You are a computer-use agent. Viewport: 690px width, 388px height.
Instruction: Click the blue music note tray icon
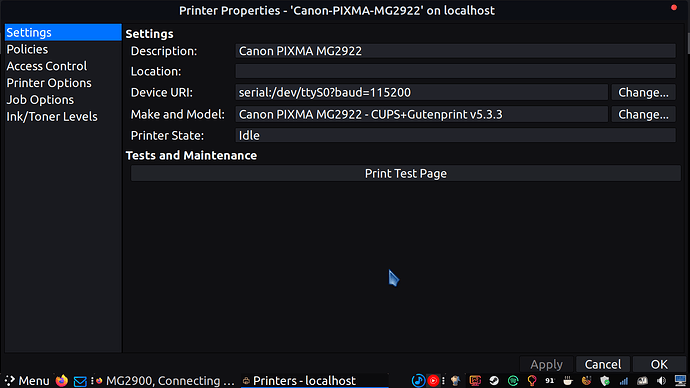(418, 381)
